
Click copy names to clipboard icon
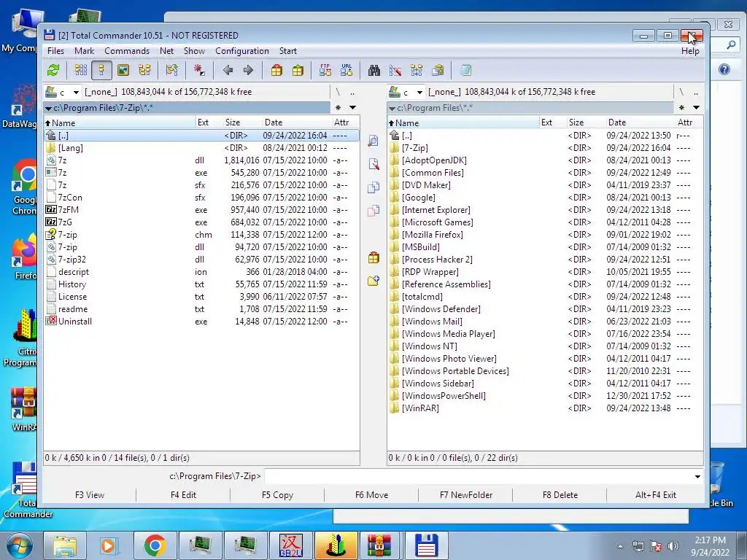tap(438, 71)
